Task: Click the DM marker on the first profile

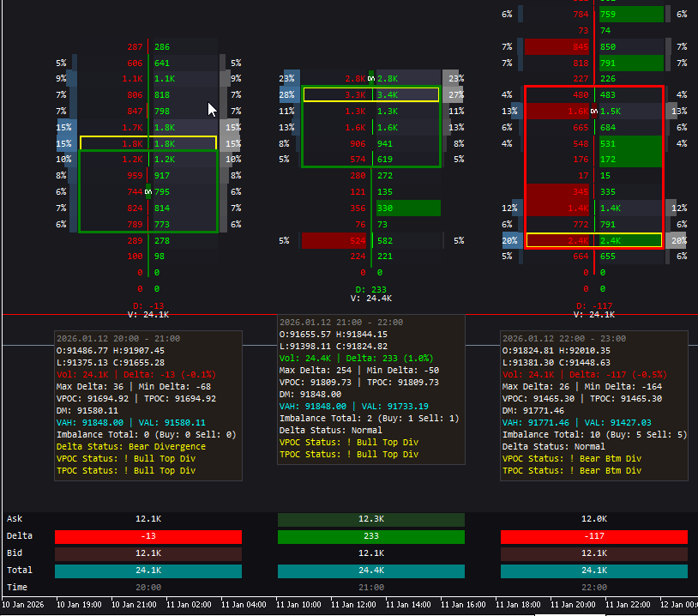Action: click(147, 191)
